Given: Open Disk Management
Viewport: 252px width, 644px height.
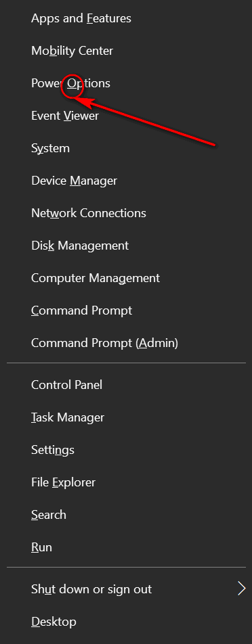Looking at the screenshot, I should [126, 246].
